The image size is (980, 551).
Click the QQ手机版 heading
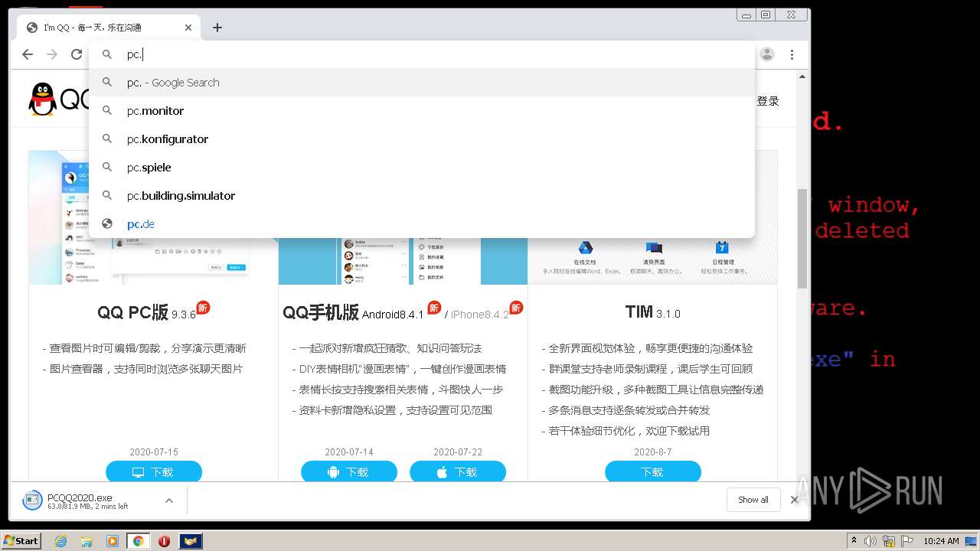pos(321,312)
